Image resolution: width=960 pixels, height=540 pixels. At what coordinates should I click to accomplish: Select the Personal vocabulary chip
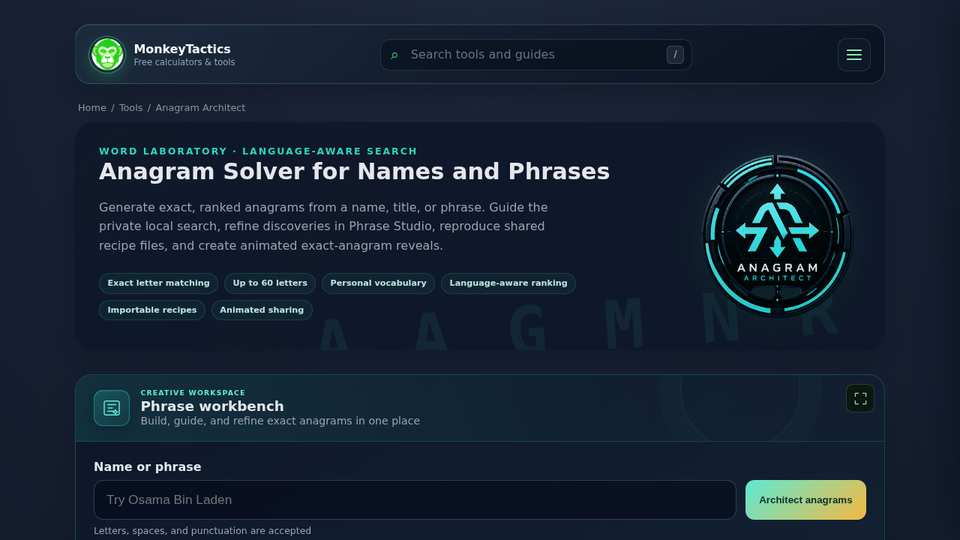pyautogui.click(x=378, y=283)
